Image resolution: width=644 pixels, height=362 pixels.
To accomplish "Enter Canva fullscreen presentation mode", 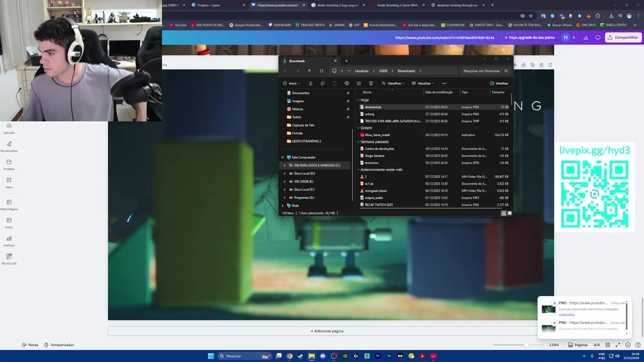I will click(618, 345).
